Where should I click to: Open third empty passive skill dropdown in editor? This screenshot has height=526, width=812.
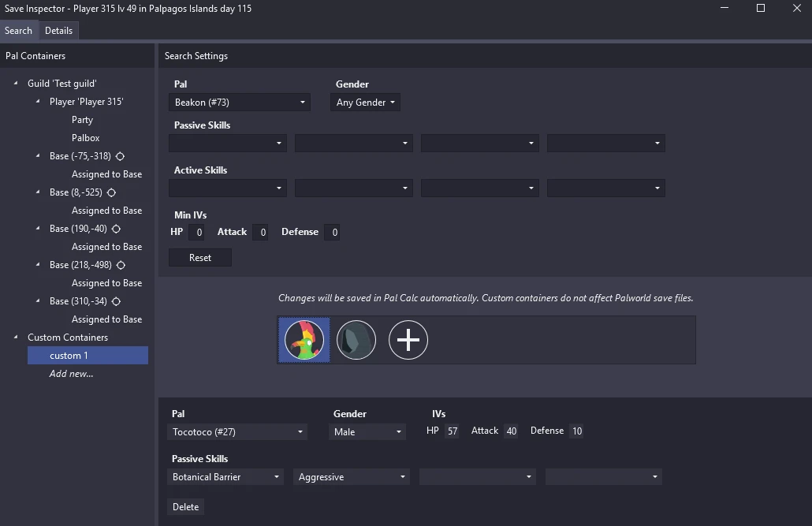[x=478, y=477]
